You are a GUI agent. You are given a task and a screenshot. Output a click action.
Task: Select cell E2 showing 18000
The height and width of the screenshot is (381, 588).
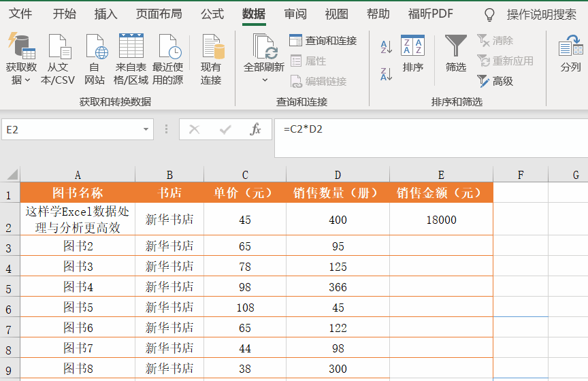442,219
